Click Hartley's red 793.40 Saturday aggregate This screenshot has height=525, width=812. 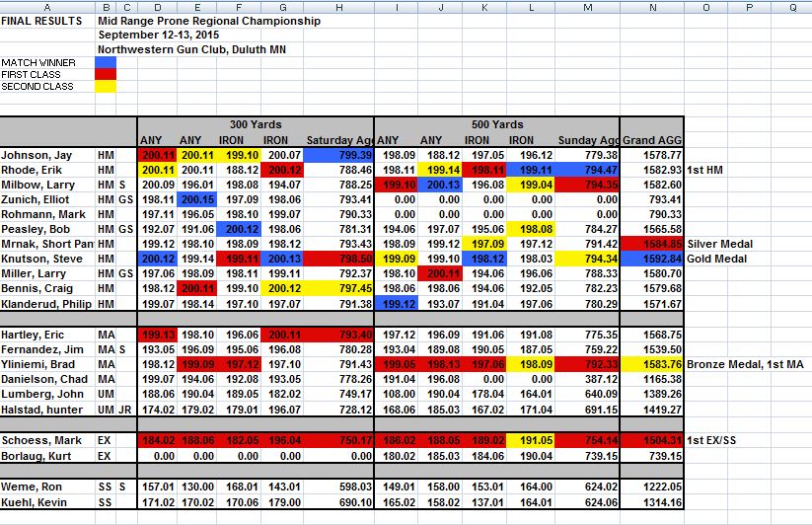(x=338, y=335)
